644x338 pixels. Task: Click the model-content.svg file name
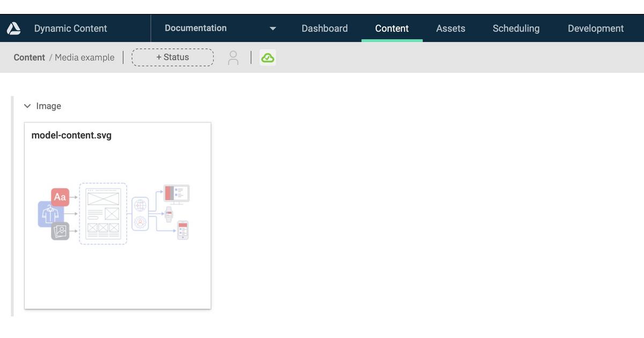(71, 135)
